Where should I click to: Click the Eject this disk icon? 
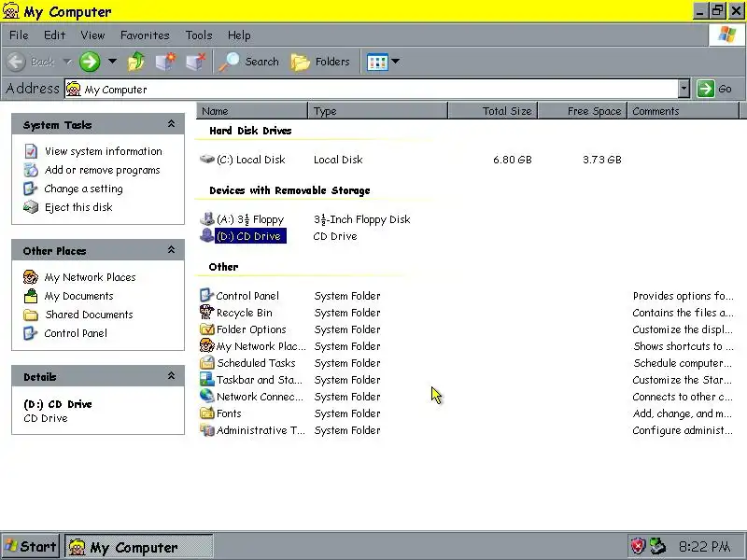(31, 207)
